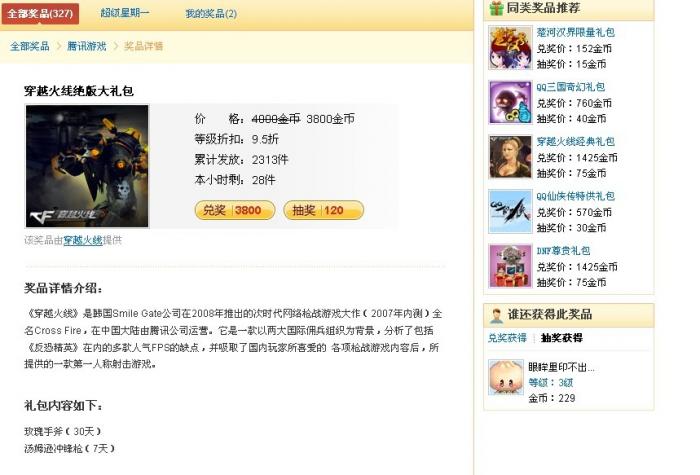This screenshot has height=475, width=700.
Task: Switch to the 超级星期一 tab
Action: point(125,13)
